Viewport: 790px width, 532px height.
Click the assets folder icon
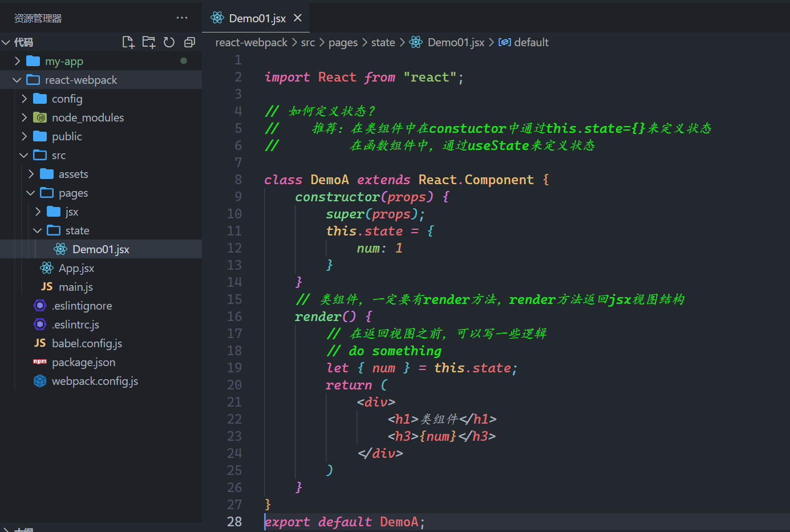pos(47,174)
